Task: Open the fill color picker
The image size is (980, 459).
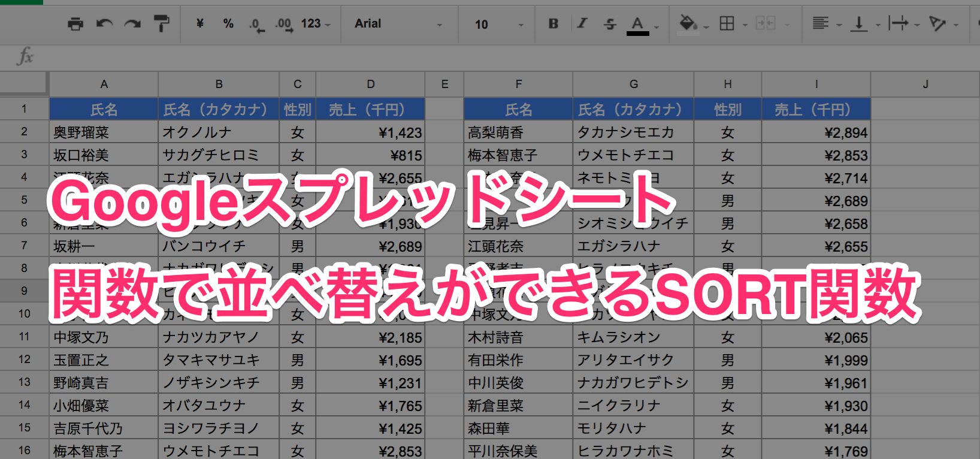Action: pyautogui.click(x=688, y=25)
